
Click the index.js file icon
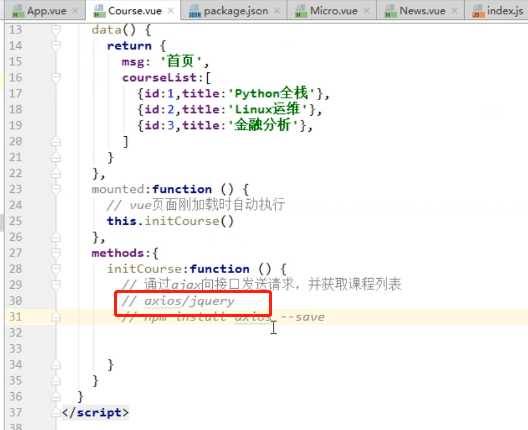(x=478, y=11)
